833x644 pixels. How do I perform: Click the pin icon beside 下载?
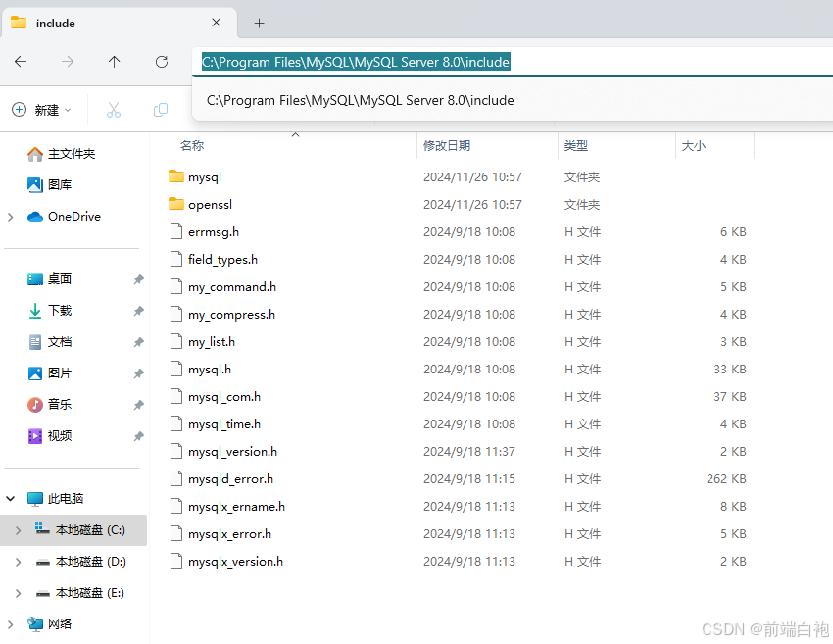[x=138, y=311]
